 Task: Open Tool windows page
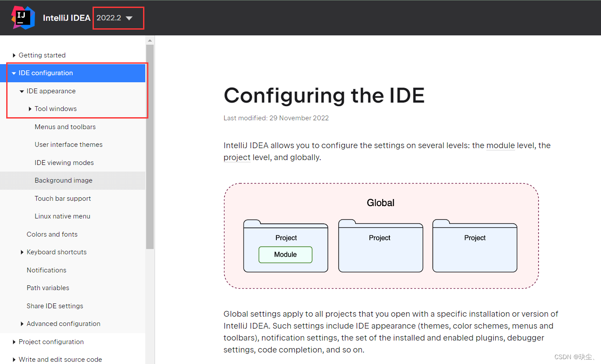(x=56, y=109)
